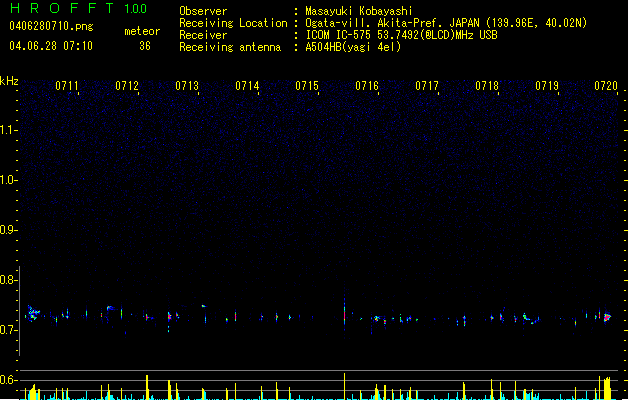The width and height of the screenshot is (629, 400).
Task: Select the Ogata-vill. Akita-Pref. JAPAN location text
Action: pos(446,23)
